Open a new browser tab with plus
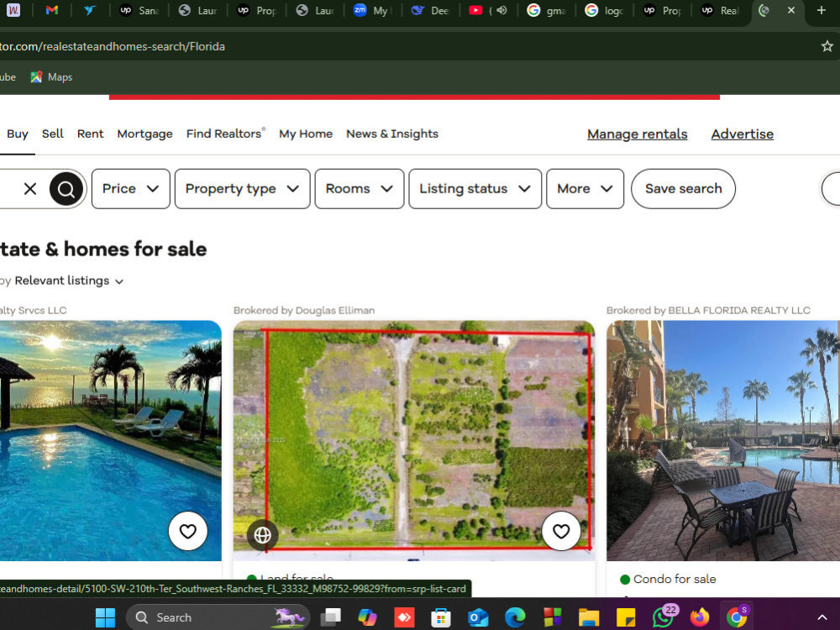840x630 pixels. [x=821, y=10]
